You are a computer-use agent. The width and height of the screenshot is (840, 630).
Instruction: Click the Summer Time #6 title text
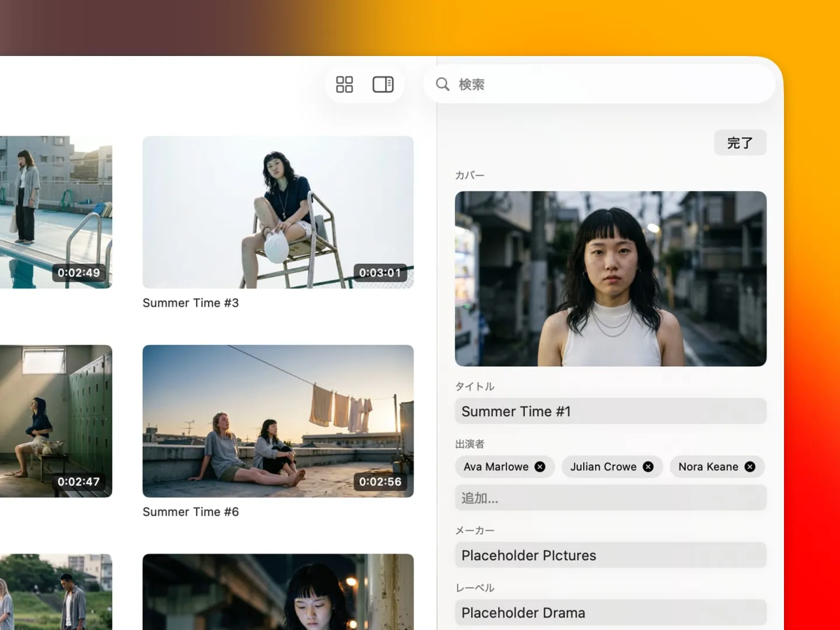[191, 512]
